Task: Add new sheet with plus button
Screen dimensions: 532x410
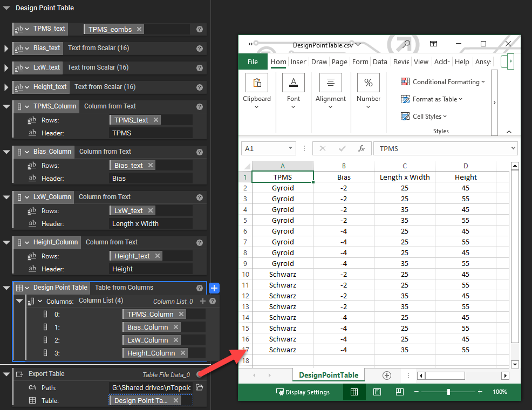Action: pos(387,375)
